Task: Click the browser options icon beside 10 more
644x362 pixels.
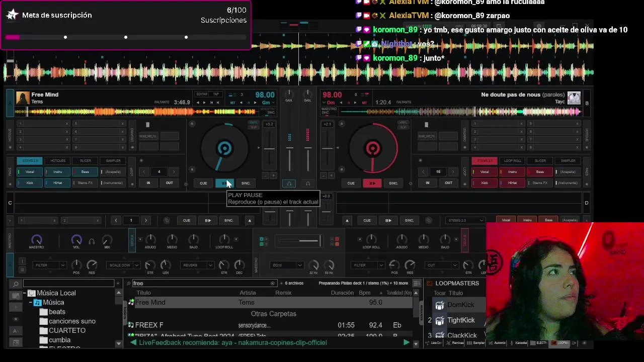Action: coord(417,284)
